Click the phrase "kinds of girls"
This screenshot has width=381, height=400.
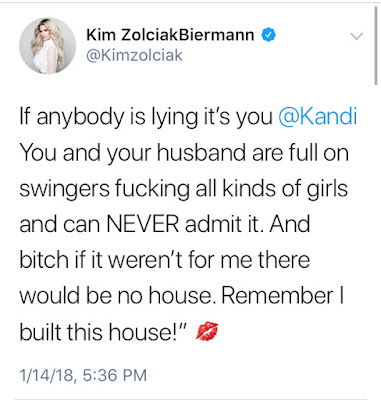point(285,189)
